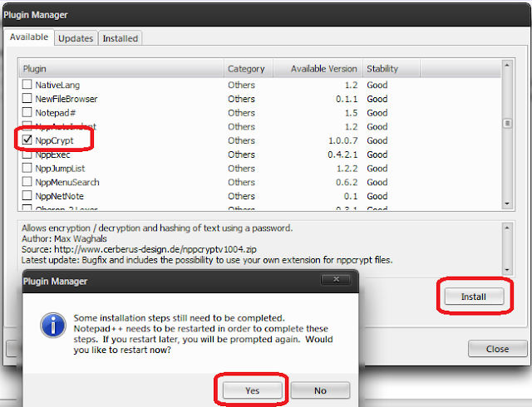Click version 1.5 in Notepad# row

point(351,113)
